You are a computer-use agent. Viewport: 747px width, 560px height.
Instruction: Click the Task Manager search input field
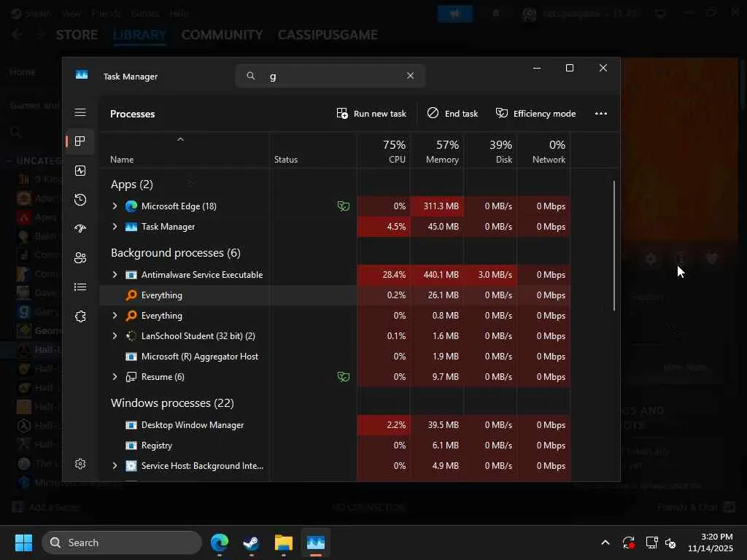tap(330, 76)
